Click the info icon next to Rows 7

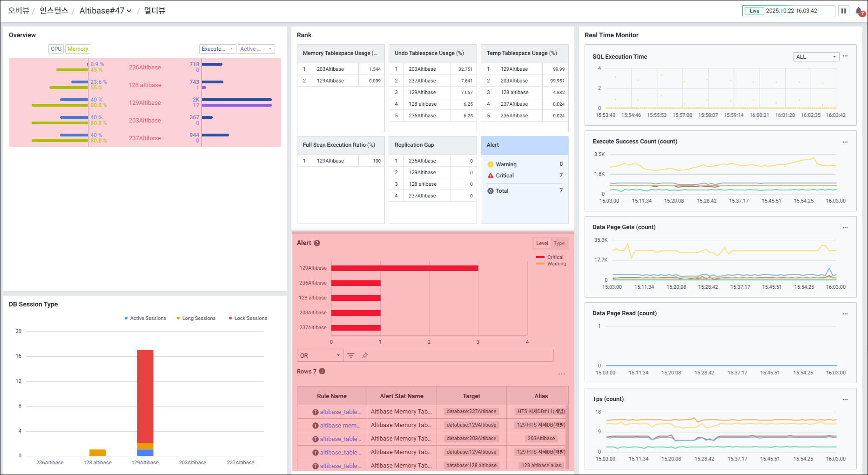pyautogui.click(x=322, y=371)
